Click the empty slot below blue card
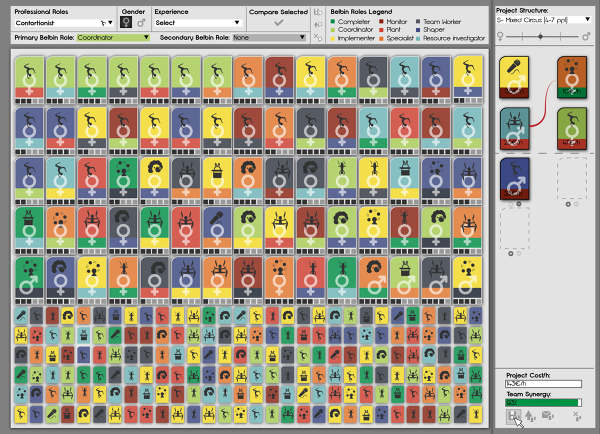Screen dimensions: 600x434 [515, 228]
